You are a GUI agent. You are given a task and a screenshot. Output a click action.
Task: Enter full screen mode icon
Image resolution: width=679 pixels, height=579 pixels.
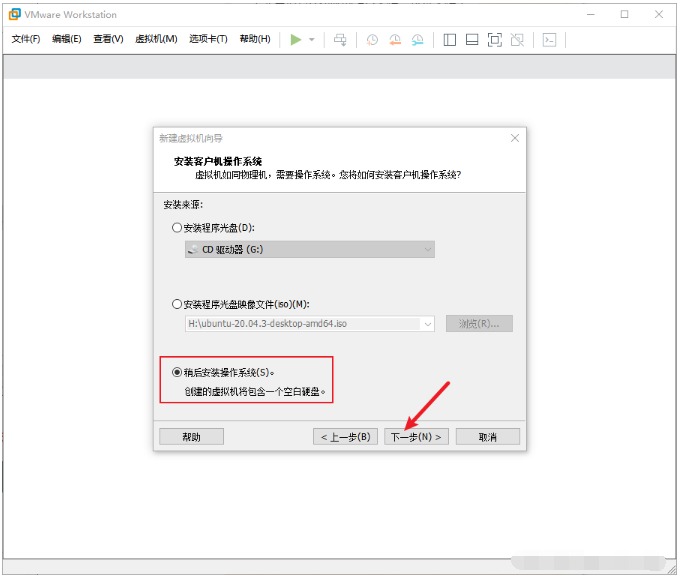(x=495, y=40)
